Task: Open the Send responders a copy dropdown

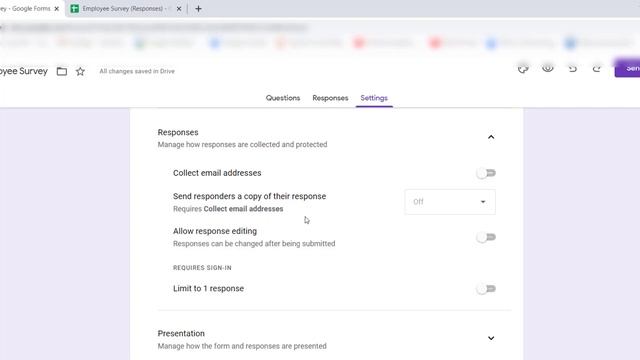Action: pos(450,202)
